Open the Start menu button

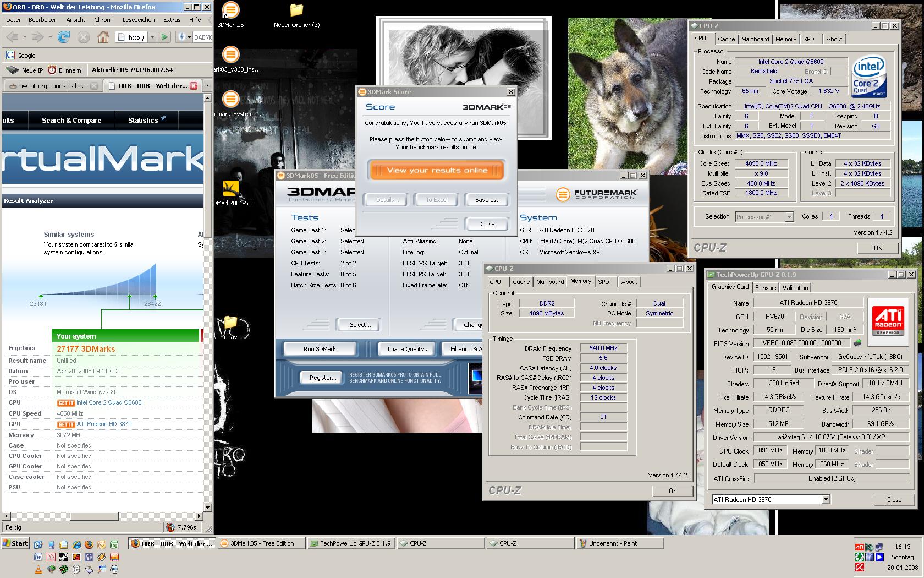tap(15, 543)
